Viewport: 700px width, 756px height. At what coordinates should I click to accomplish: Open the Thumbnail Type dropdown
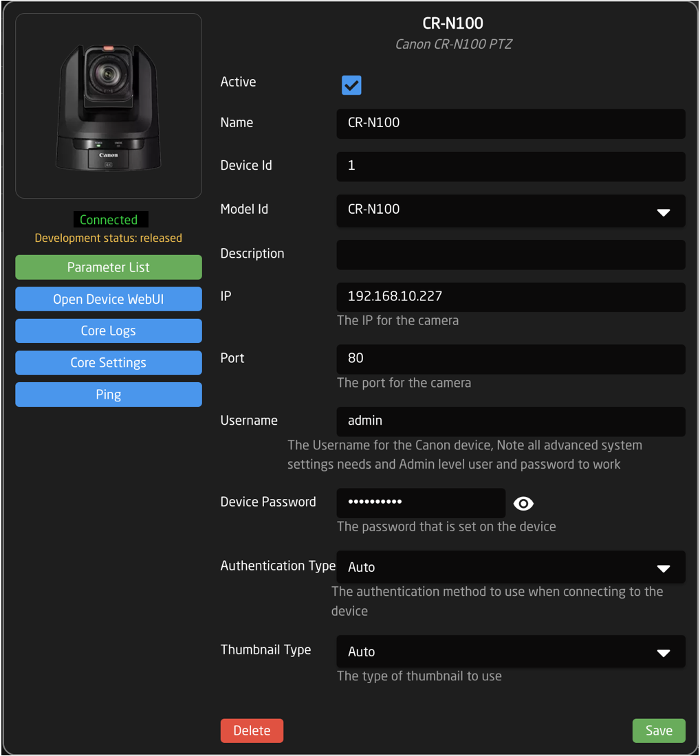click(511, 652)
